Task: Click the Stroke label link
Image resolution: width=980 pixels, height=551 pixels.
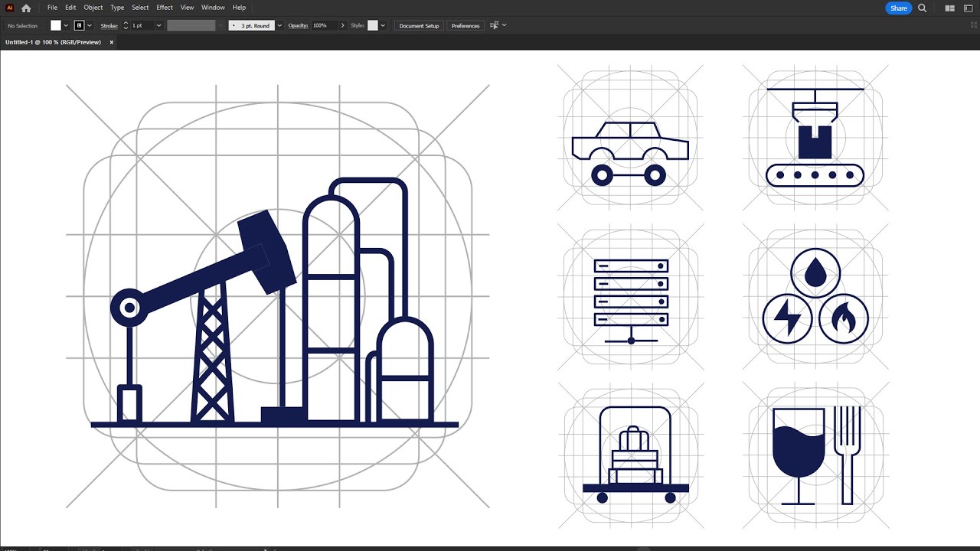Action: [x=109, y=25]
